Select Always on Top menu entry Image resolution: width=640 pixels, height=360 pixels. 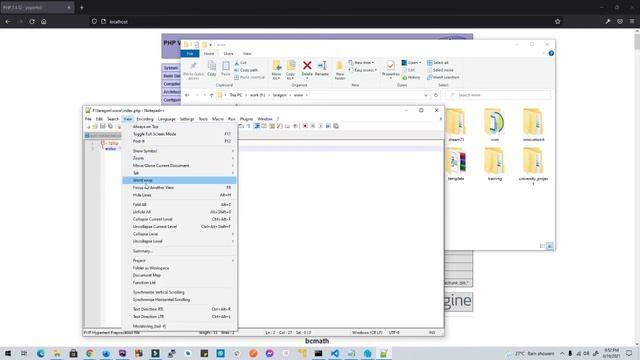[x=179, y=127]
